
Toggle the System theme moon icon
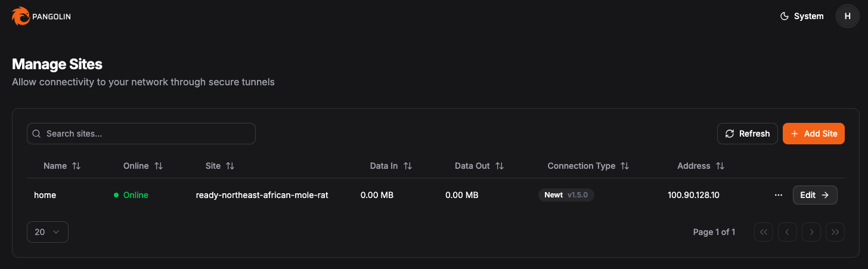(785, 16)
